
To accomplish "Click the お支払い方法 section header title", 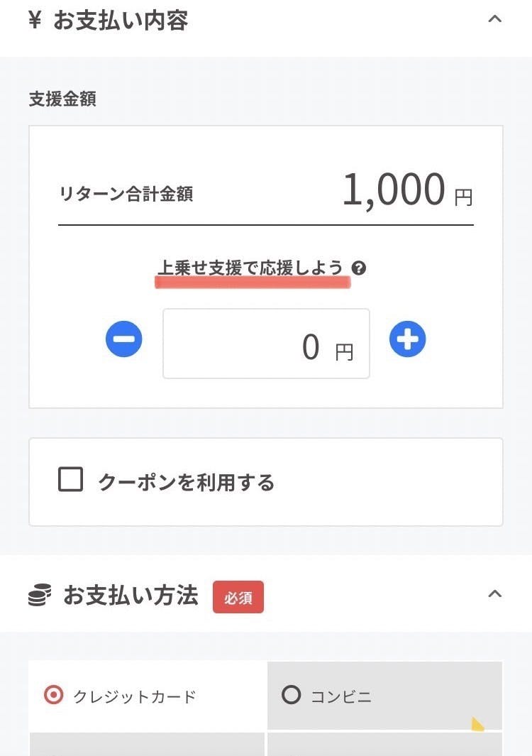I will click(131, 596).
